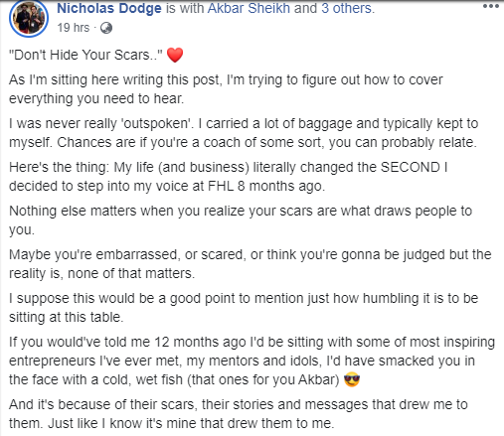Click the globe Public privacy icon
The image size is (504, 436).
[106, 28]
